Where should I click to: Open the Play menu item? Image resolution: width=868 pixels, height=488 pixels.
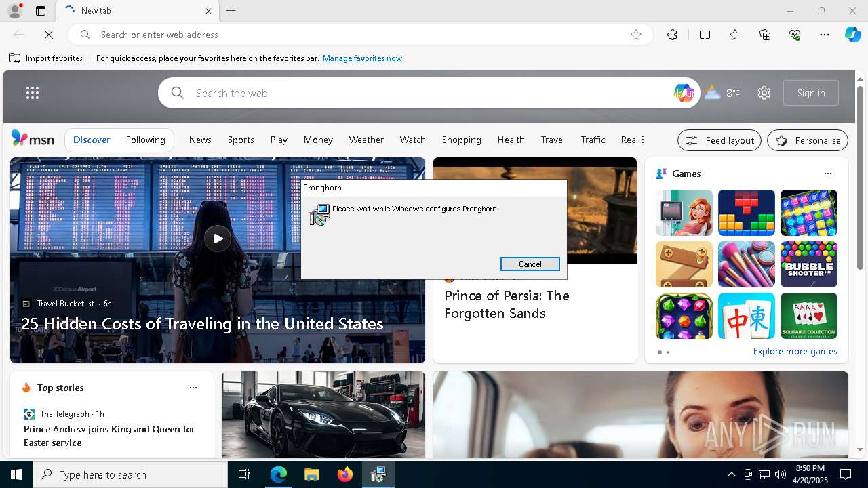coord(279,140)
